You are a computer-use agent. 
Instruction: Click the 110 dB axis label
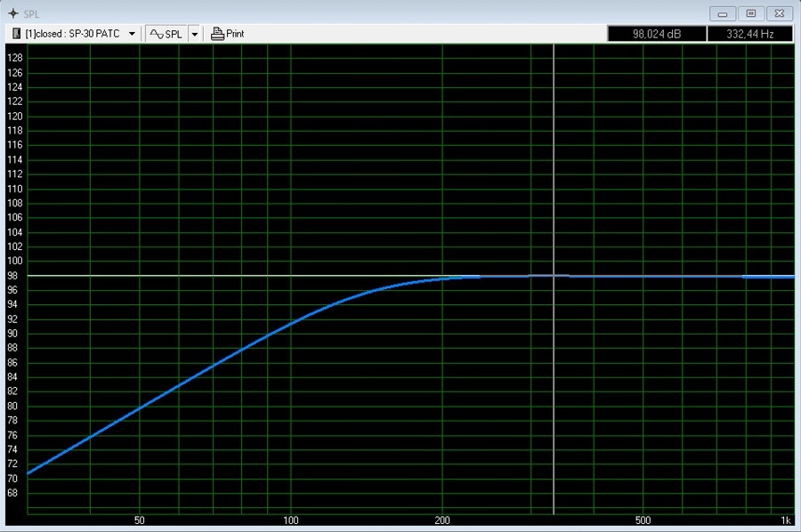(x=15, y=189)
